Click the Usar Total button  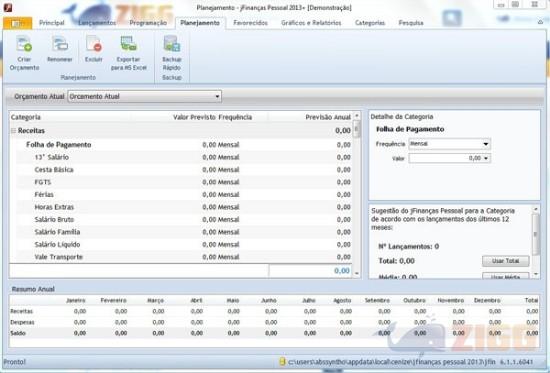(x=505, y=261)
